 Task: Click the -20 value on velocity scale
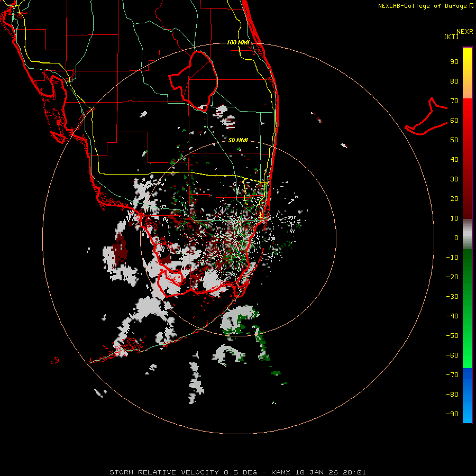click(452, 277)
